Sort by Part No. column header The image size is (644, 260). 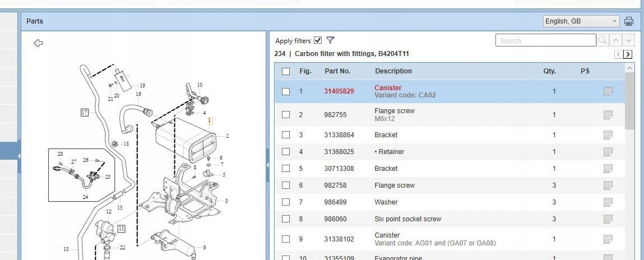[337, 71]
